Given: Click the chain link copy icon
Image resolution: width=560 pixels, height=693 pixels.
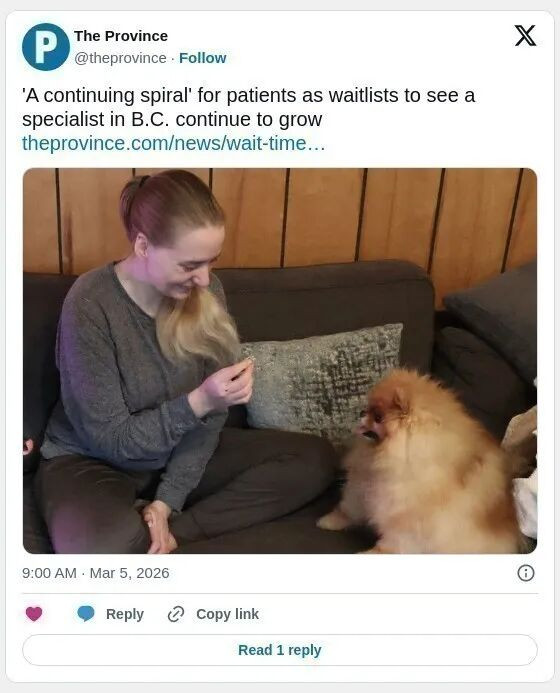Looking at the screenshot, I should pos(176,614).
